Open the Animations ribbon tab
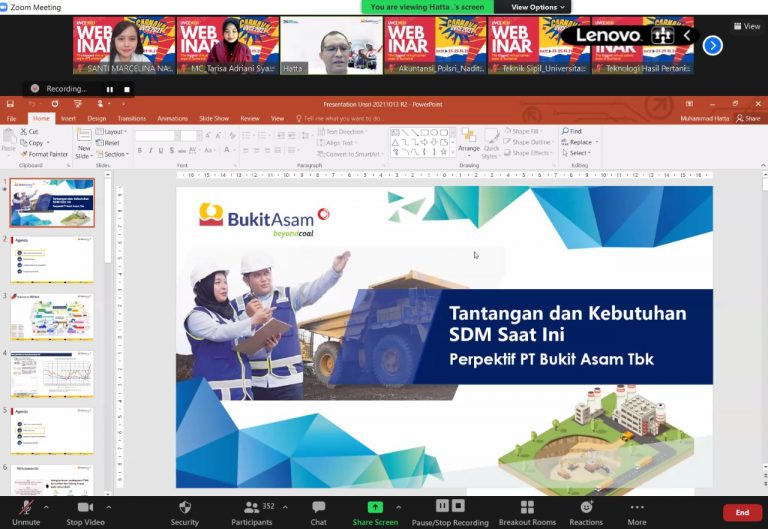Image resolution: width=768 pixels, height=529 pixels. click(172, 119)
